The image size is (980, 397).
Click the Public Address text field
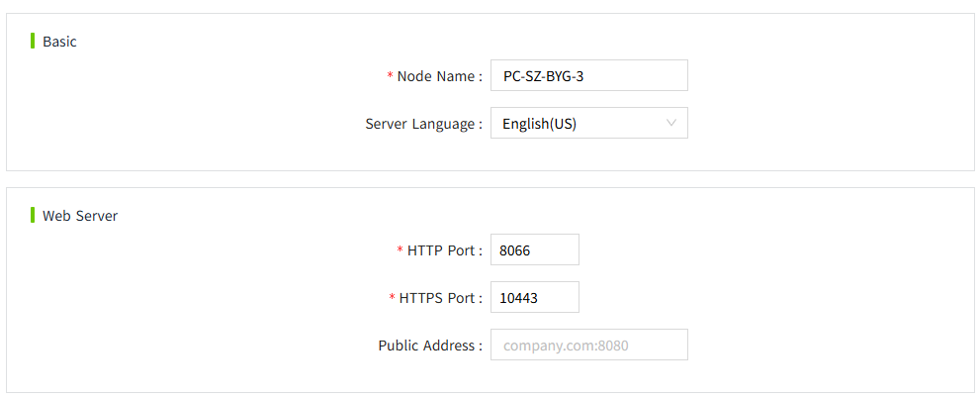(588, 346)
